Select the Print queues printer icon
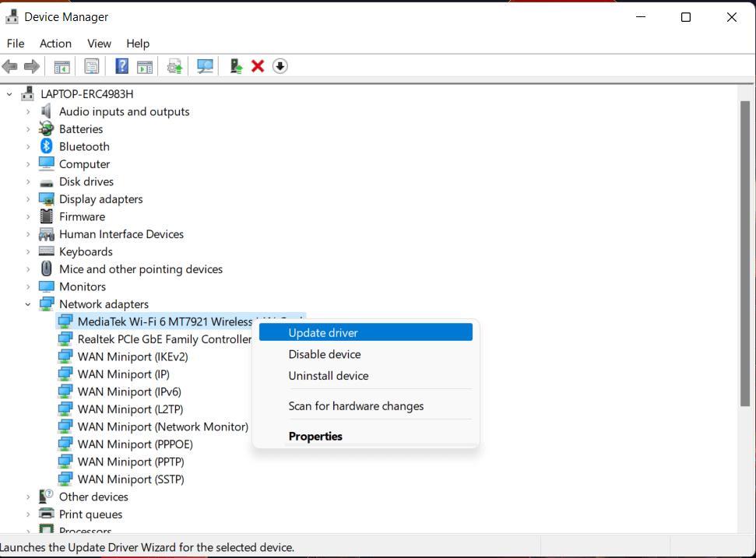The height and width of the screenshot is (558, 756). click(46, 514)
